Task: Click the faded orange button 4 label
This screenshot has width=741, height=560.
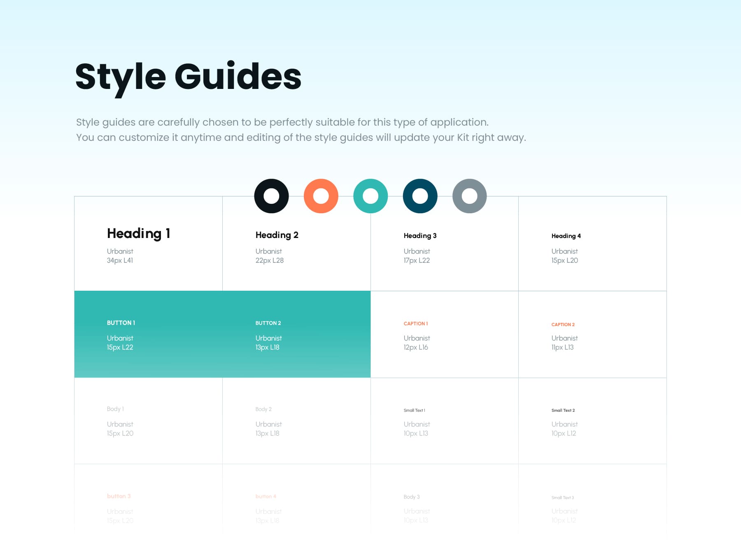Action: coord(266,497)
